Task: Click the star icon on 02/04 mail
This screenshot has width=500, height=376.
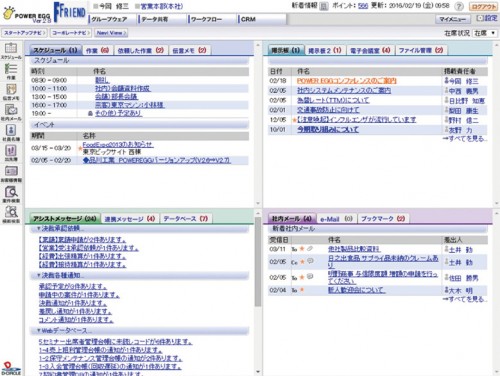Action: [x=302, y=290]
